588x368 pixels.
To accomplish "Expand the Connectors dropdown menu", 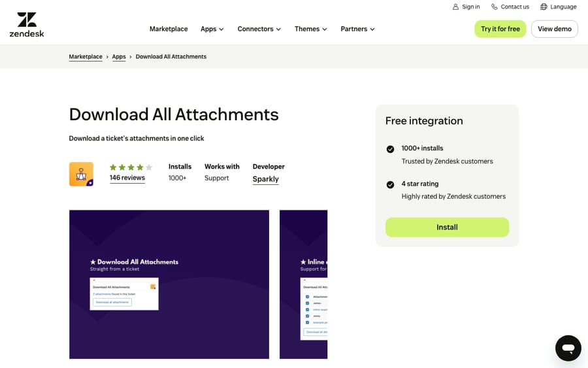I will (x=259, y=29).
